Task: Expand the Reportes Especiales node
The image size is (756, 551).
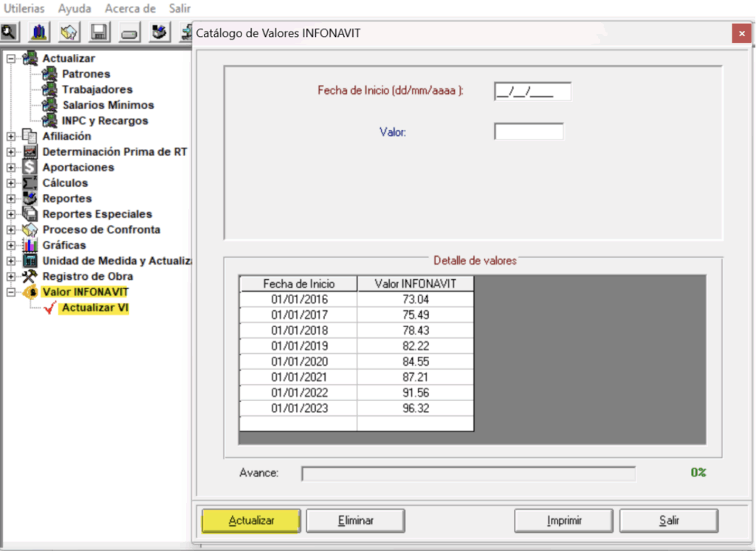Action: pos(10,213)
